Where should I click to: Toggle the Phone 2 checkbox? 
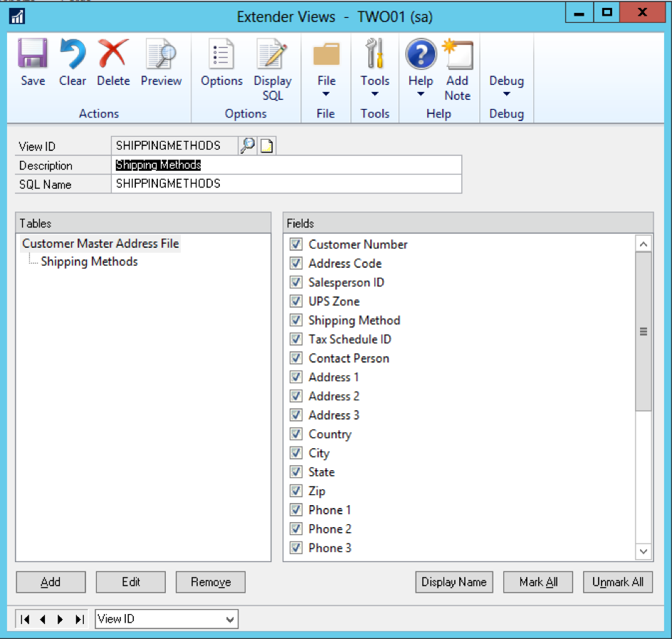(295, 529)
